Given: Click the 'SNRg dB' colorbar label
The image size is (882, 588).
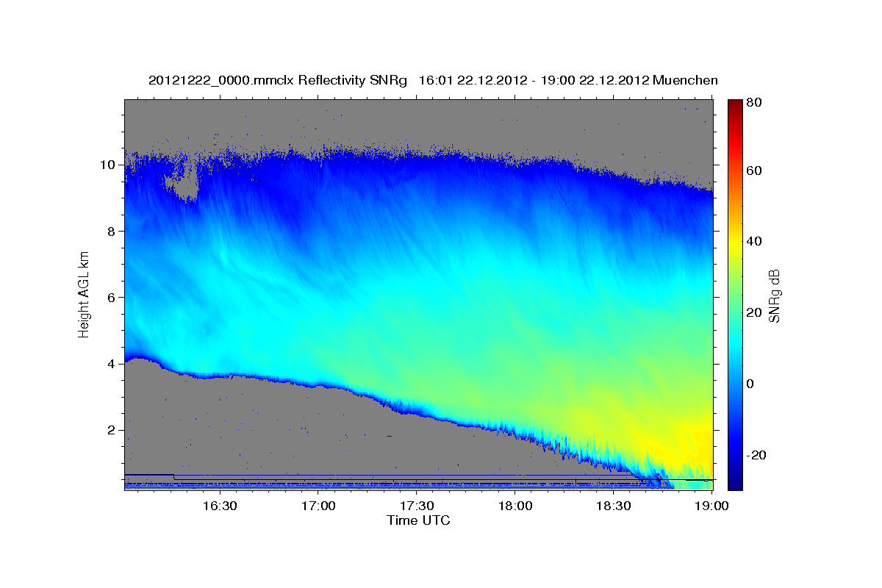Looking at the screenshot, I should (x=773, y=295).
